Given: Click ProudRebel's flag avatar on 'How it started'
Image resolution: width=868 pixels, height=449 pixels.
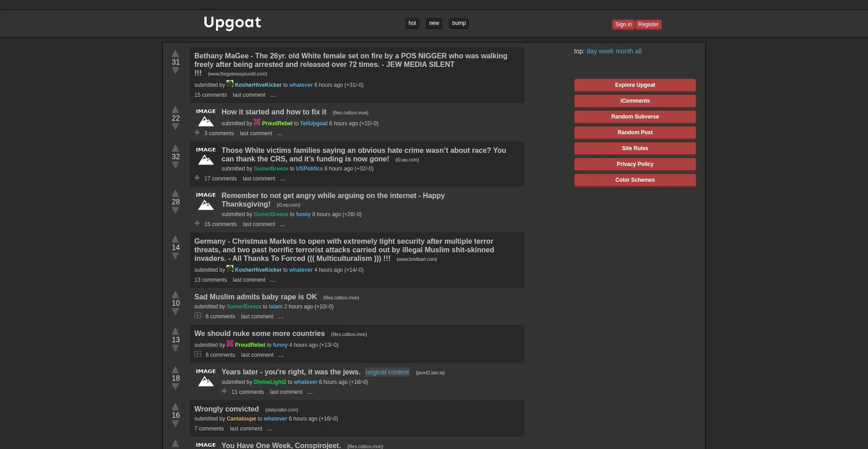Looking at the screenshot, I should click(x=257, y=122).
